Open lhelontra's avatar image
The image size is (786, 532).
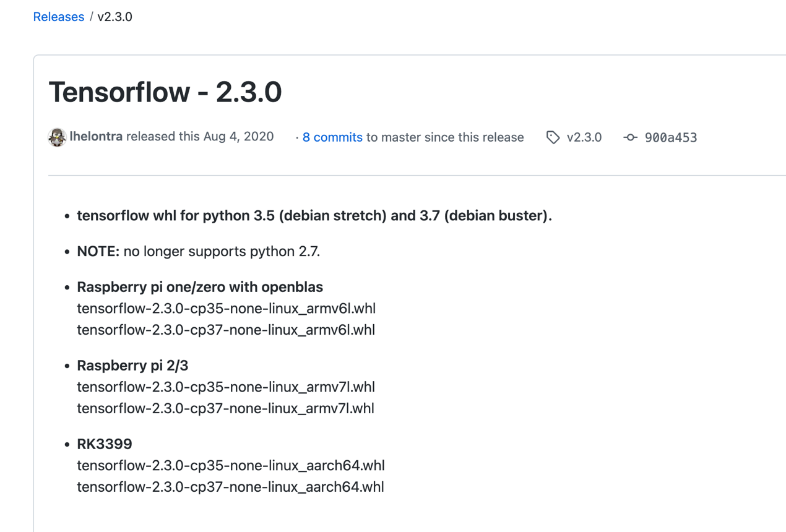click(57, 137)
